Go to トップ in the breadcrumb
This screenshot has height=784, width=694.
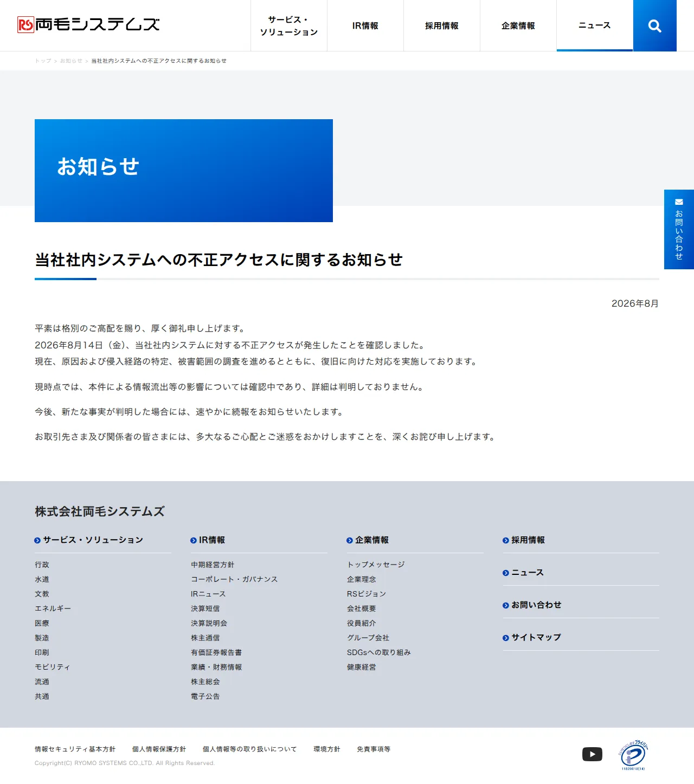coord(43,61)
